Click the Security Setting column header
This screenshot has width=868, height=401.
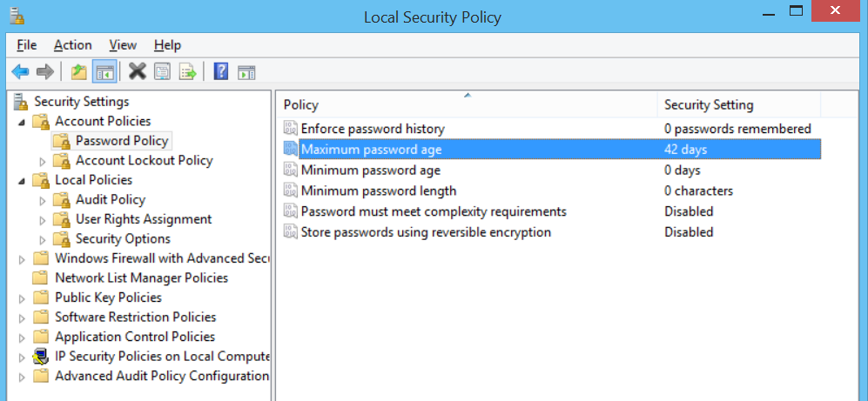[x=709, y=104]
